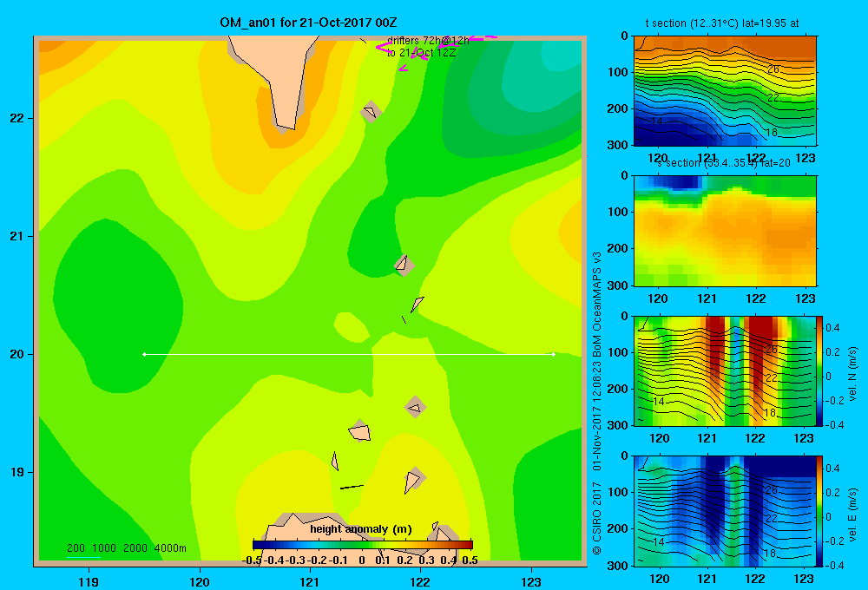
Task: Click latitude label 20 on main map
Action: point(17,354)
